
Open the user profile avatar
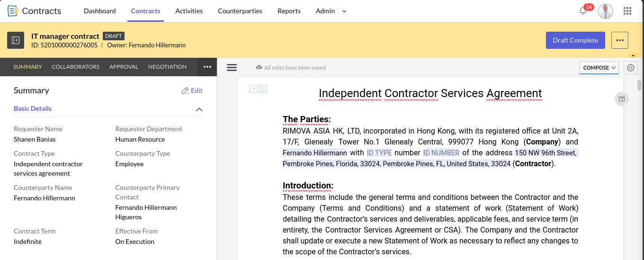pyautogui.click(x=605, y=11)
